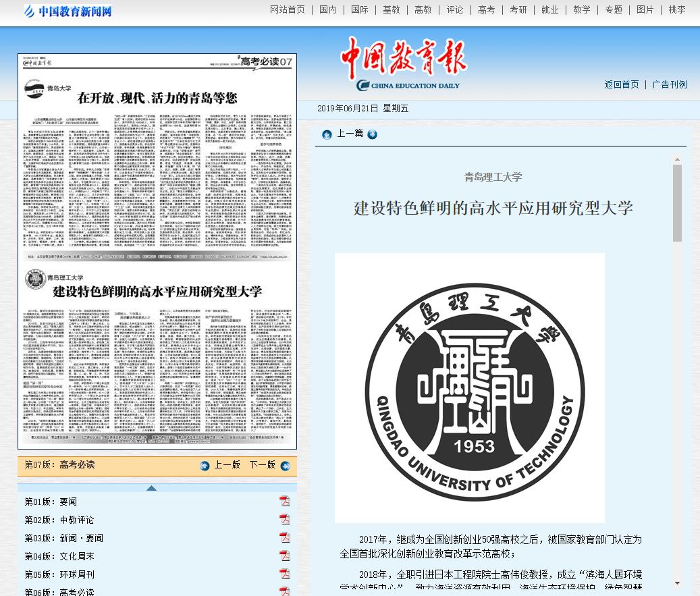700x596 pixels.
Task: Open the 第02版：中教评论 edition link
Action: (x=59, y=520)
